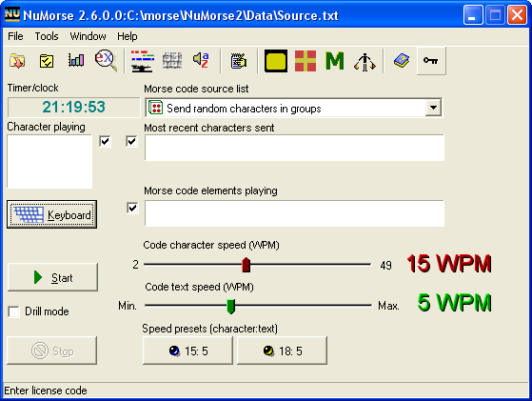
Task: Toggle checkbox beside Morse code elements playing
Action: pyautogui.click(x=132, y=208)
